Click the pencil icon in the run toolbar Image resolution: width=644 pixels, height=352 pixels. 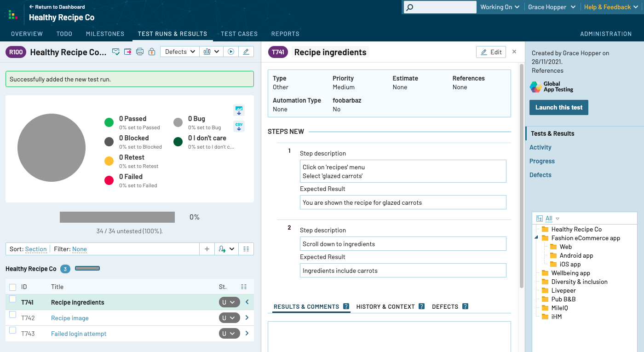point(246,52)
